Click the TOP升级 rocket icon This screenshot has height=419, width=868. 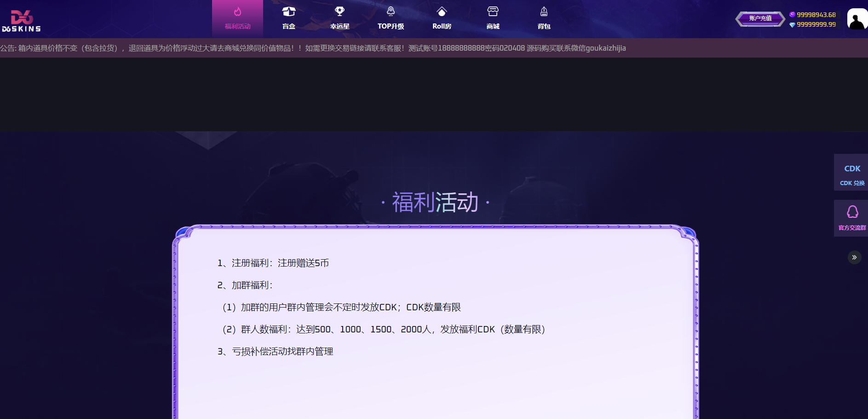[391, 12]
